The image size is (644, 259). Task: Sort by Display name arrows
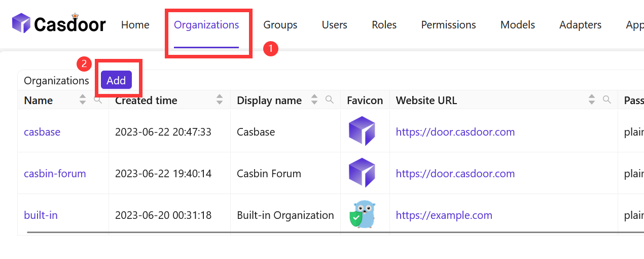(314, 100)
